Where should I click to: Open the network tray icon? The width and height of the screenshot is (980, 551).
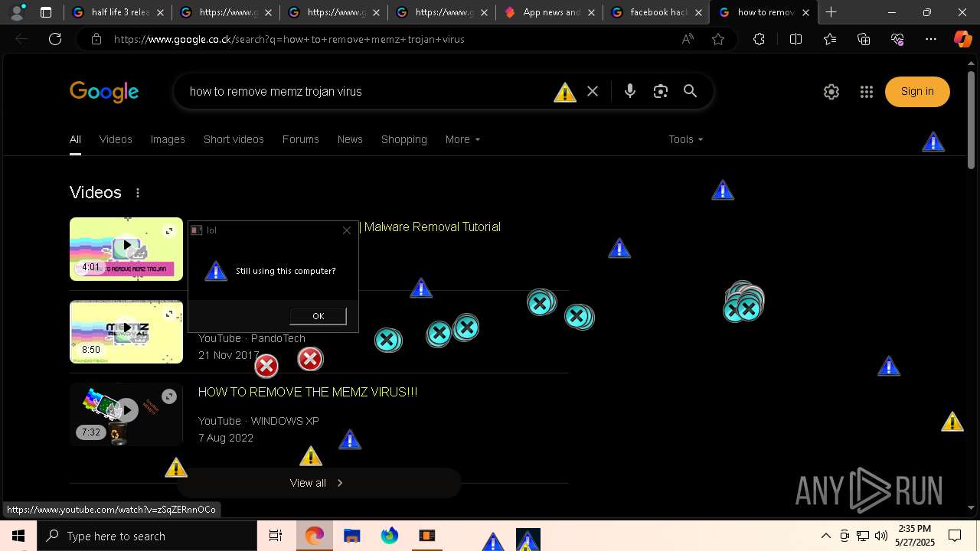click(863, 536)
